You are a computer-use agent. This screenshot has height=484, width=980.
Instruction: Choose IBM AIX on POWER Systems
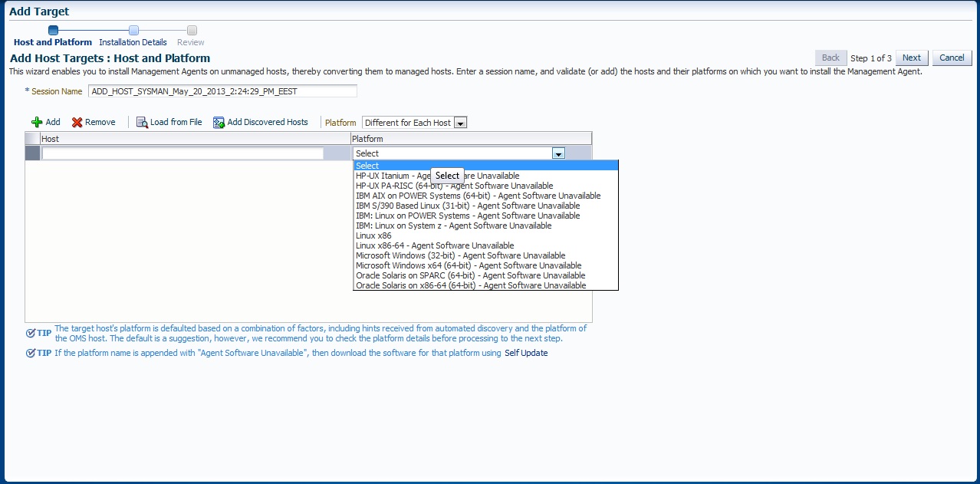(478, 196)
